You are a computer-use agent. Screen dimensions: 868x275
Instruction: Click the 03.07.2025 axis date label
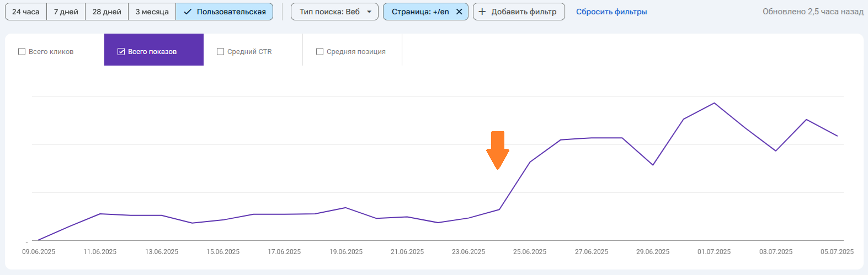tap(776, 252)
